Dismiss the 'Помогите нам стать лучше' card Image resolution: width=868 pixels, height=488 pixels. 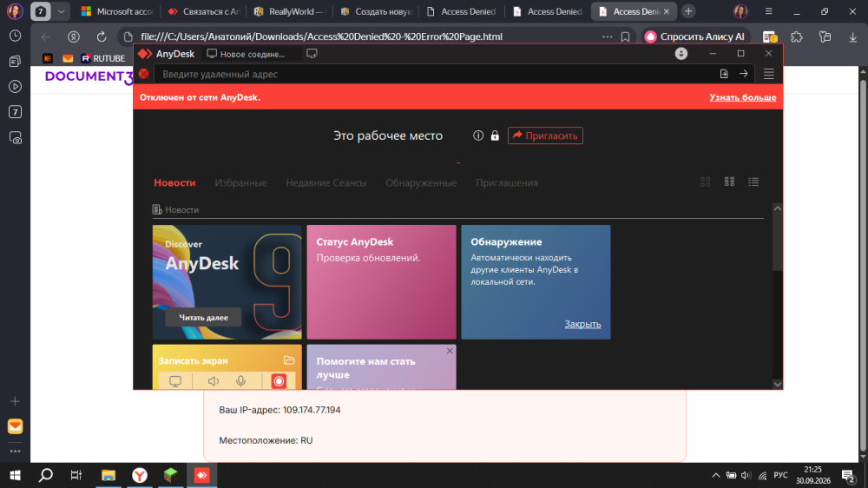coord(450,351)
